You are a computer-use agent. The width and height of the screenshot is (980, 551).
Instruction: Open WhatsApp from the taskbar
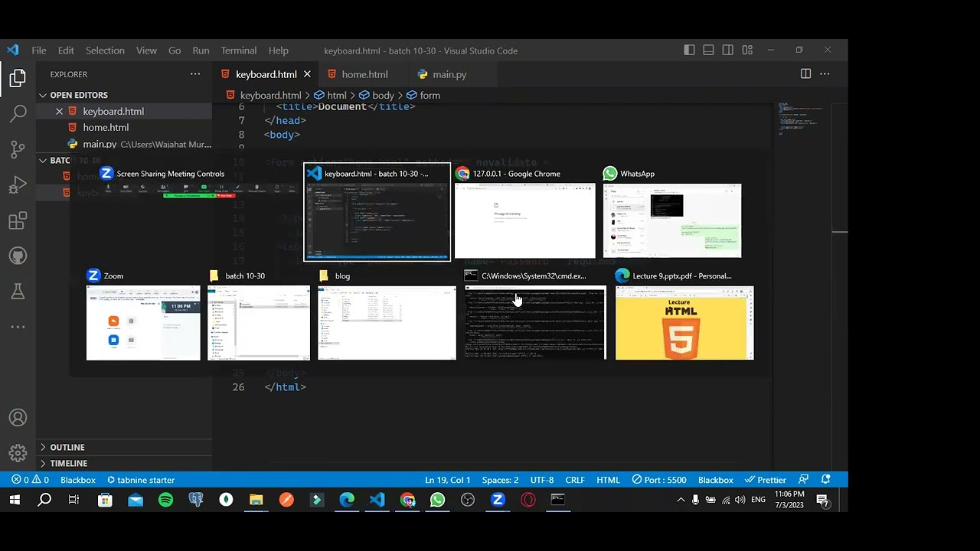click(437, 500)
